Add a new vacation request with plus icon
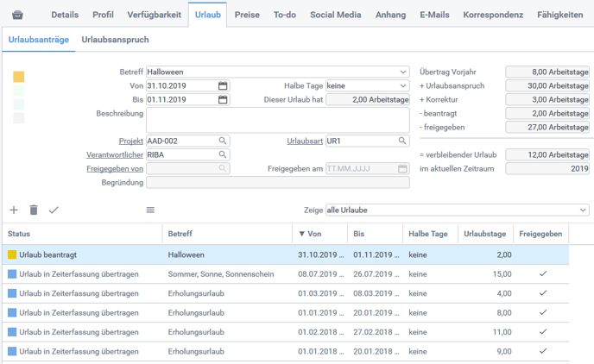 point(14,210)
